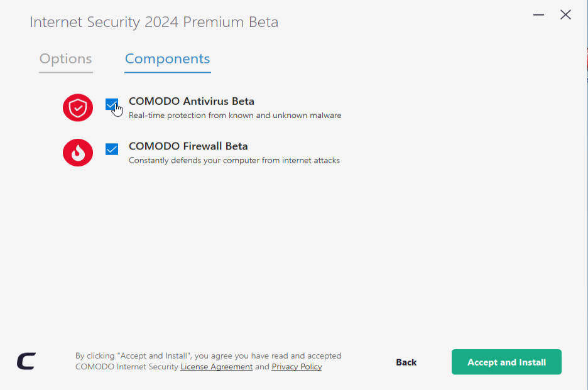Close the installer window
The image size is (588, 390).
tap(565, 15)
